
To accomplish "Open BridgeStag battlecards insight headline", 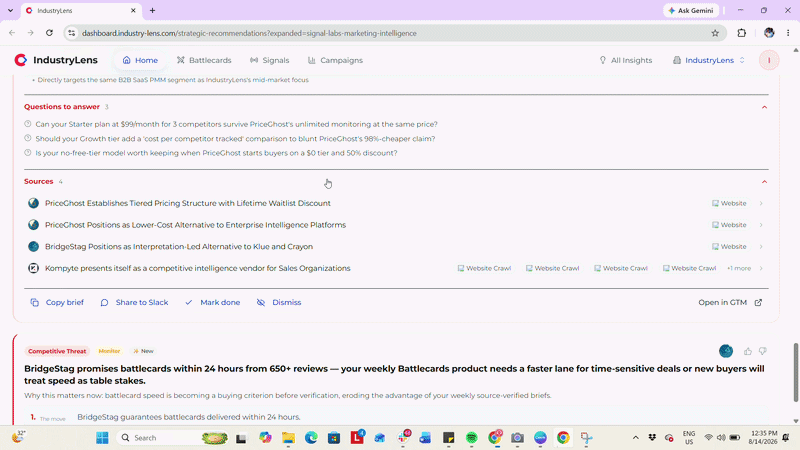I will pos(394,374).
